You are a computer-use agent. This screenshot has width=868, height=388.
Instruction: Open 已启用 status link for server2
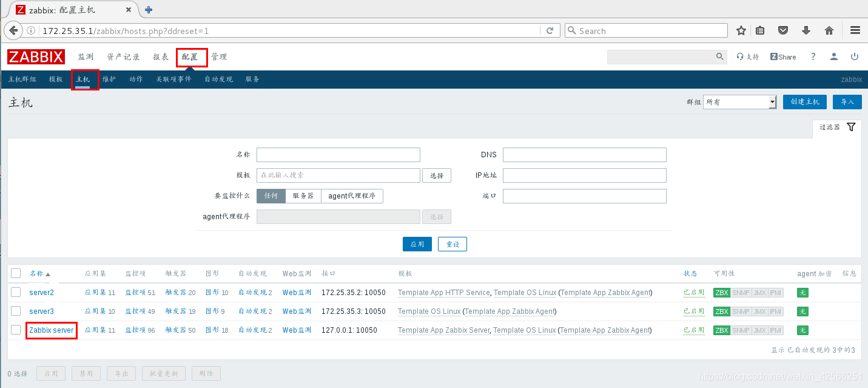694,293
